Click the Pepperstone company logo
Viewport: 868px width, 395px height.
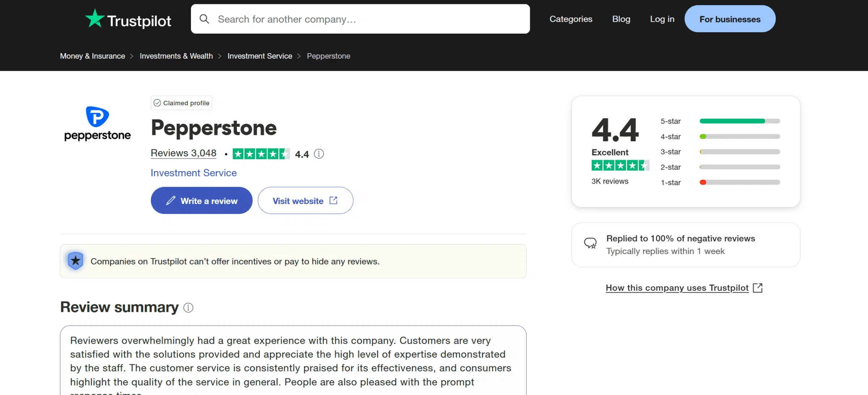click(97, 123)
